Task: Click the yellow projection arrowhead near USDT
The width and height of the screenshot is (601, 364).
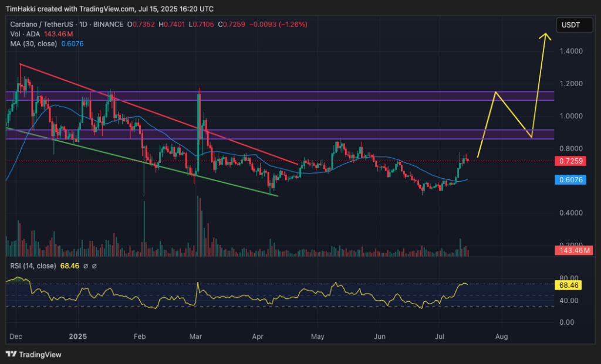Action: 546,36
